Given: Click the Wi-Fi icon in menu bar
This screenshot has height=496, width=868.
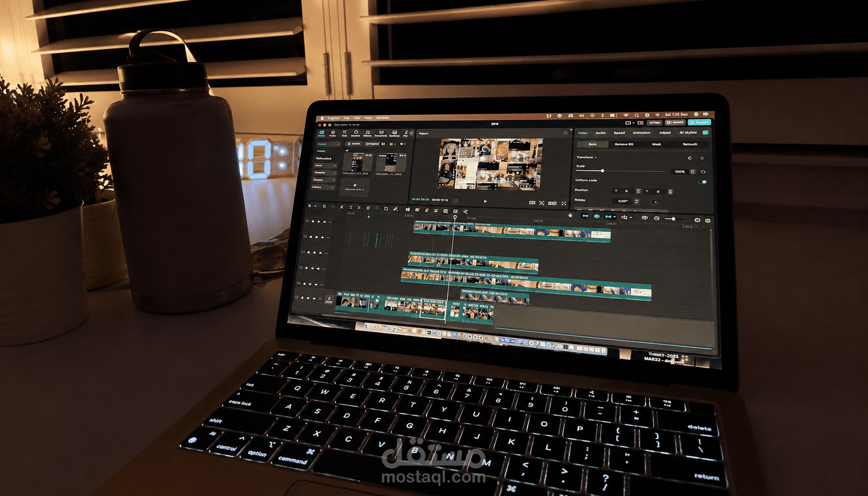Looking at the screenshot, I should [x=626, y=115].
